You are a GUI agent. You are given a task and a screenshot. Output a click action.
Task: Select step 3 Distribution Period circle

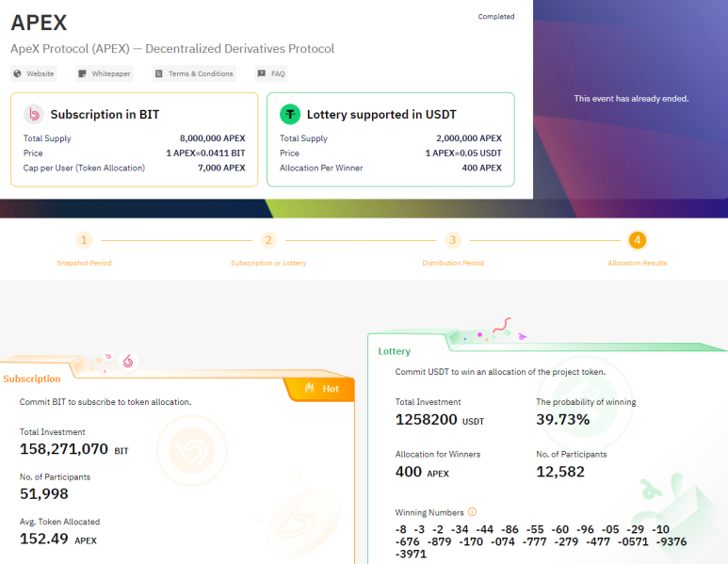[x=453, y=240]
